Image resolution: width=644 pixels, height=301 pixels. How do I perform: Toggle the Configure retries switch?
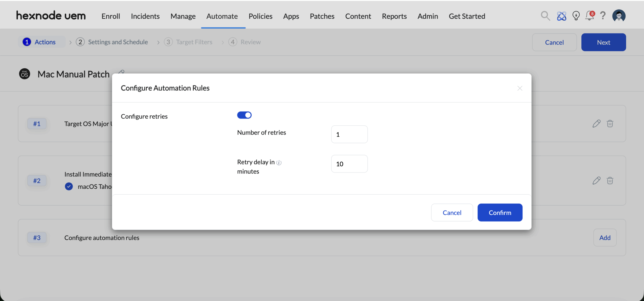244,115
